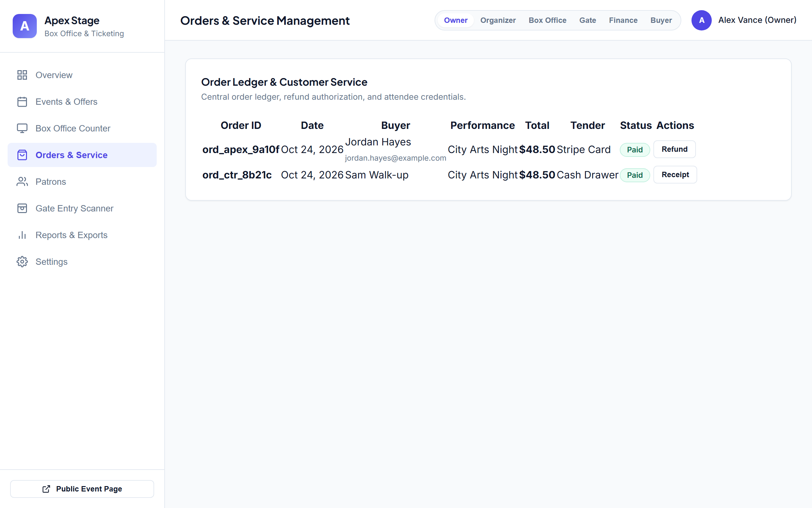
Task: Open the Public Event Page button
Action: pos(82,489)
